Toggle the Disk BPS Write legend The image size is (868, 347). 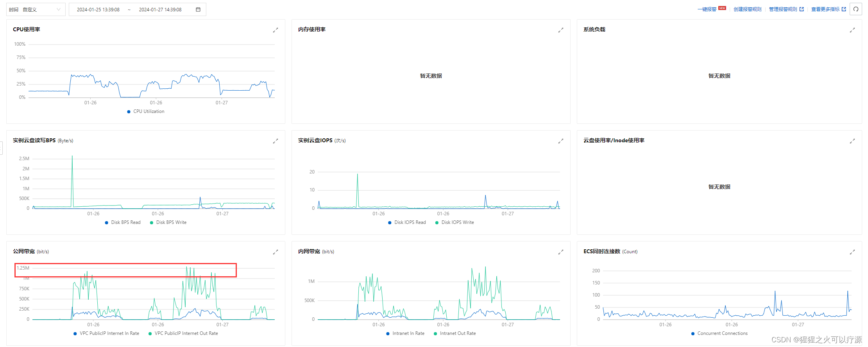point(168,222)
